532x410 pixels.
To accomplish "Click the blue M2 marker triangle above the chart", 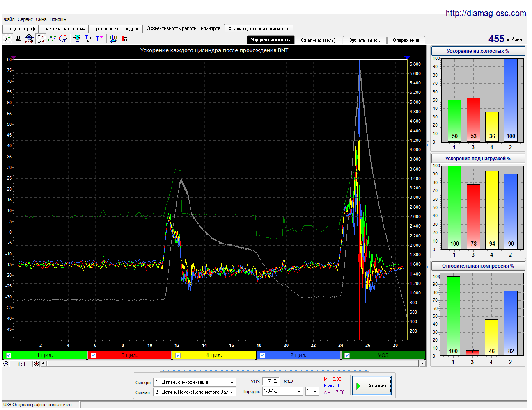I will click(407, 57).
